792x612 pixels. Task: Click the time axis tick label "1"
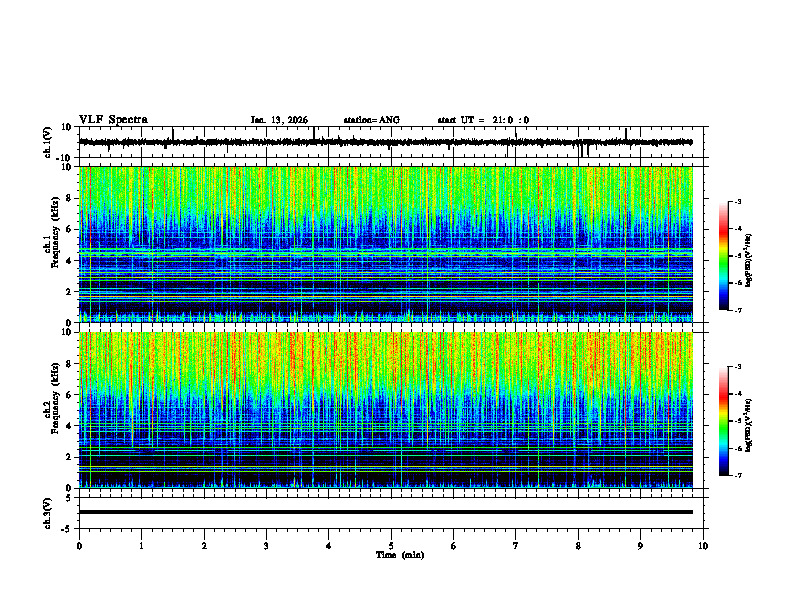point(141,546)
